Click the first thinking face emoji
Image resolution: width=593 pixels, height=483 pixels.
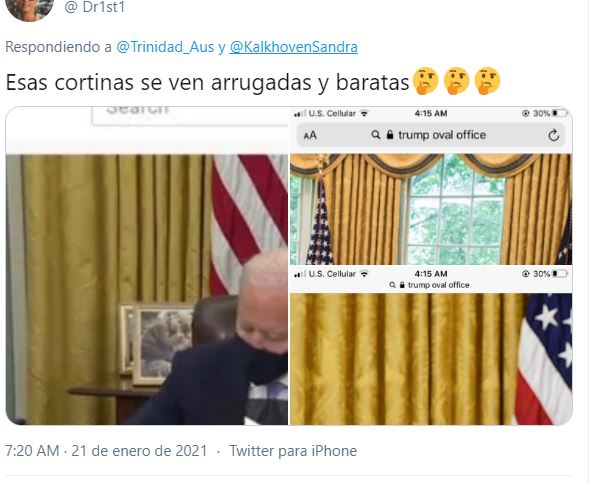(425, 81)
